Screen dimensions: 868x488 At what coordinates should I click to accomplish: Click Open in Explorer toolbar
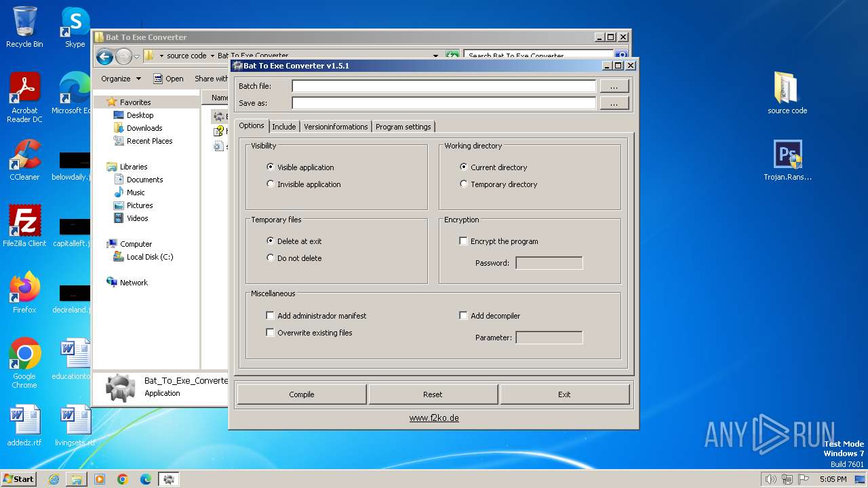point(168,79)
